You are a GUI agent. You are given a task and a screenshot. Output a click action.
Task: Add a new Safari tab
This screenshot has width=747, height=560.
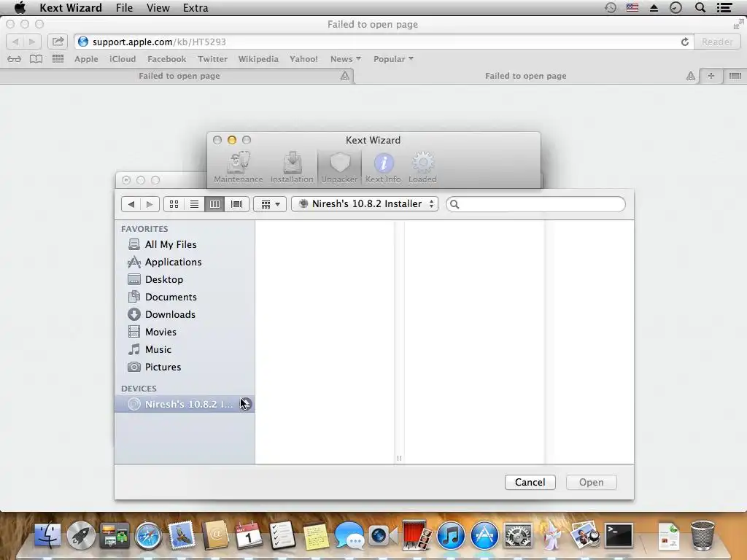pyautogui.click(x=711, y=76)
